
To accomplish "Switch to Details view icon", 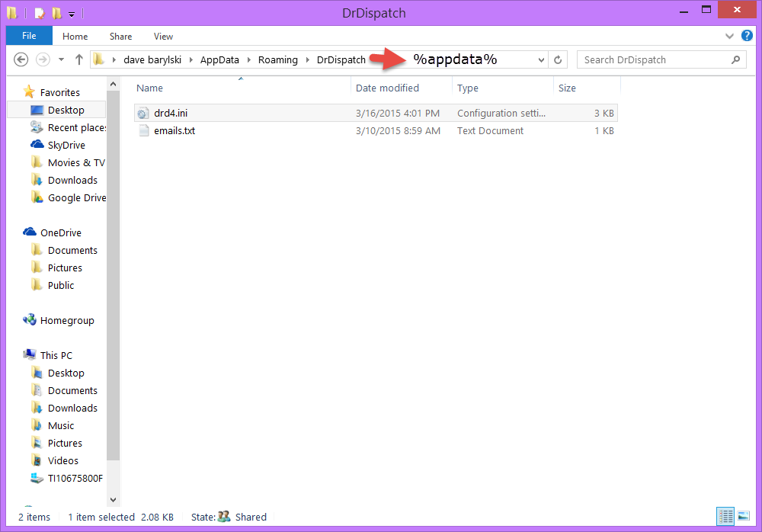I will tap(725, 516).
